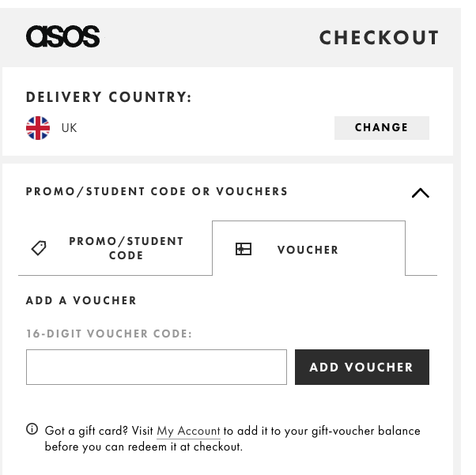
Task: Click the Checkout heading text
Action: point(379,38)
